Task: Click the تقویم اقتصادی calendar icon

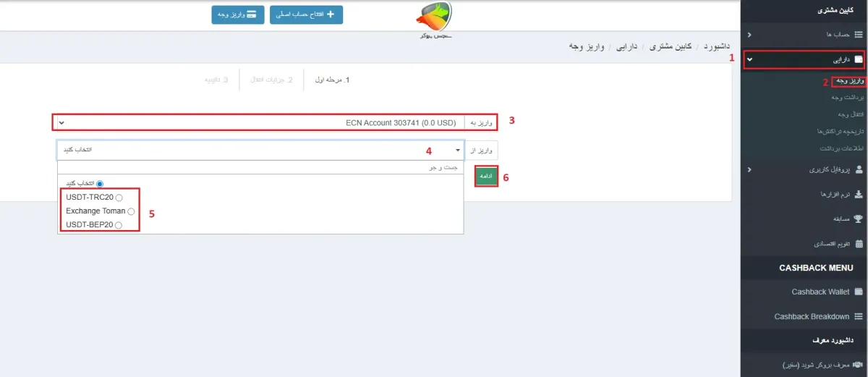Action: 859,244
